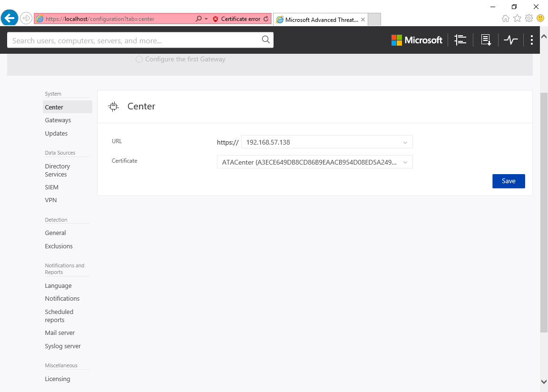
Task: Click the https:// prefix label
Action: [228, 143]
